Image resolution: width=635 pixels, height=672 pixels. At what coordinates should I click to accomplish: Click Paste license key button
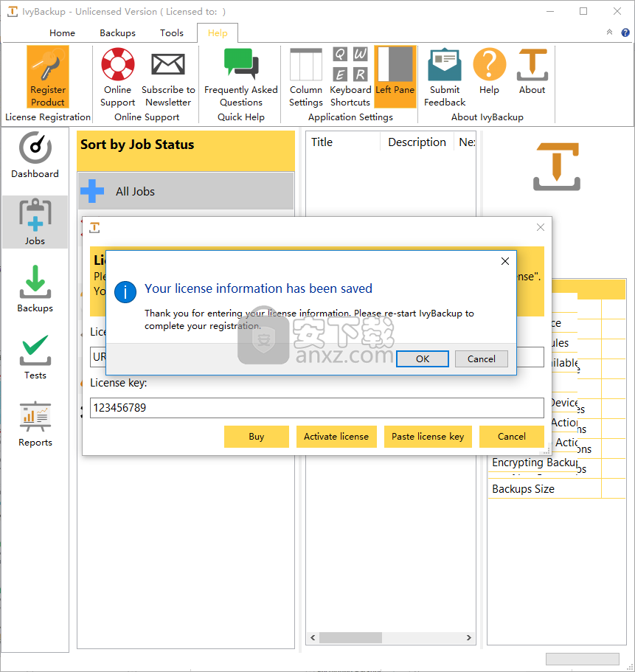pyautogui.click(x=428, y=436)
